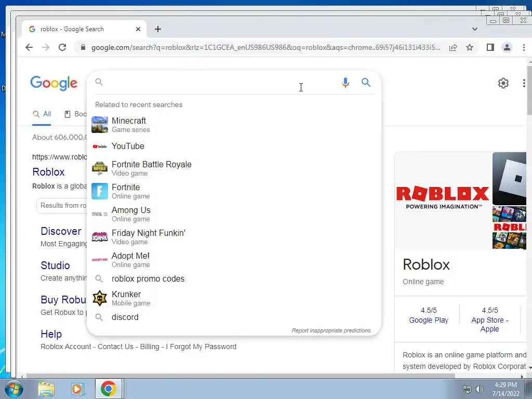Click the blue magnifier search button
This screenshot has height=399, width=532.
click(366, 83)
